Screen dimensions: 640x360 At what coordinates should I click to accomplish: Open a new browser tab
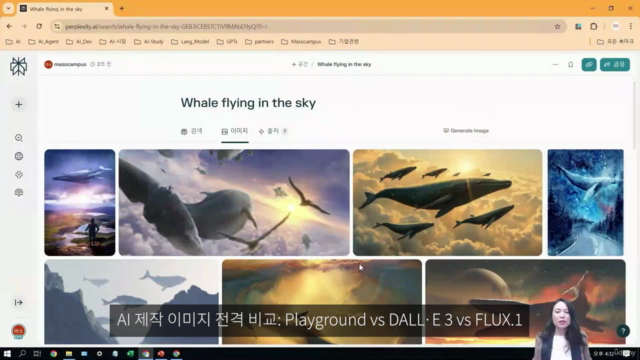[x=122, y=9]
